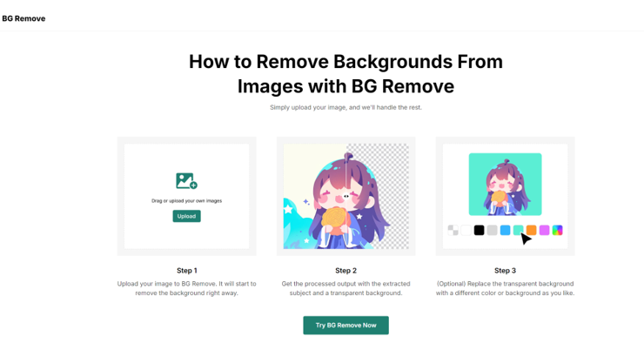Click the 'Step 3' heading
Viewport: 644px width, 337px height.
pyautogui.click(x=505, y=271)
